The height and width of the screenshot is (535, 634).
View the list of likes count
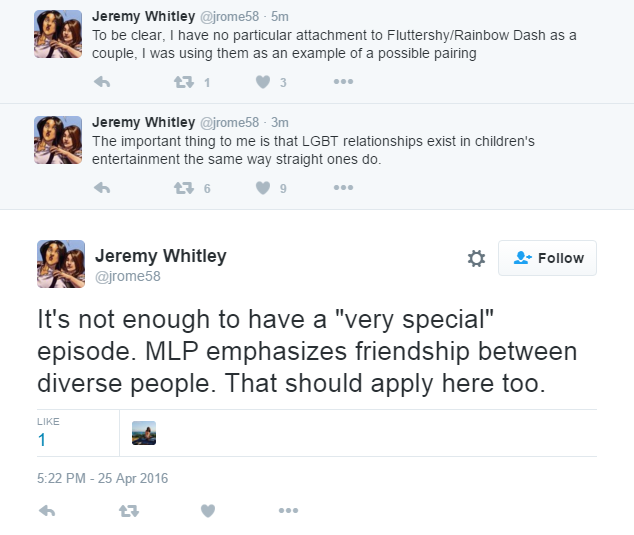click(x=42, y=439)
